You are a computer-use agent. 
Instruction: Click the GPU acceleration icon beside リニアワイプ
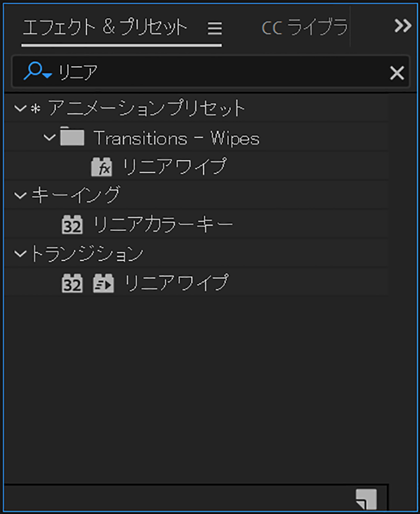click(x=103, y=283)
